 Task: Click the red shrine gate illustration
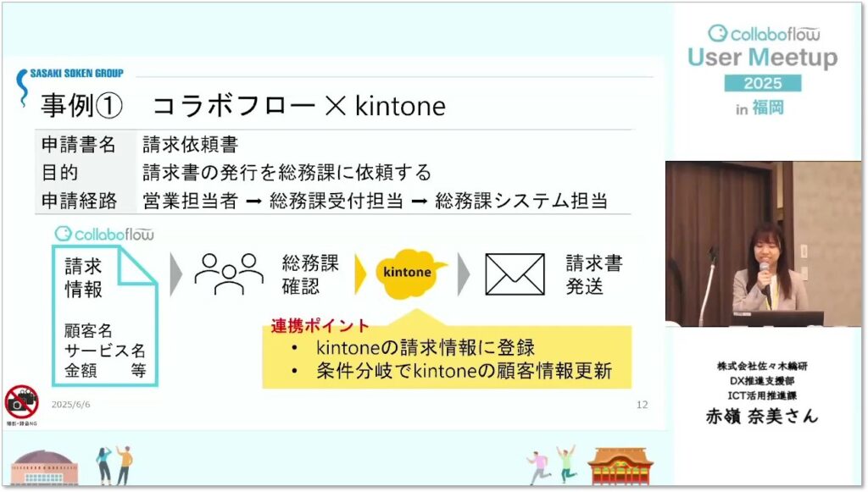point(620,467)
